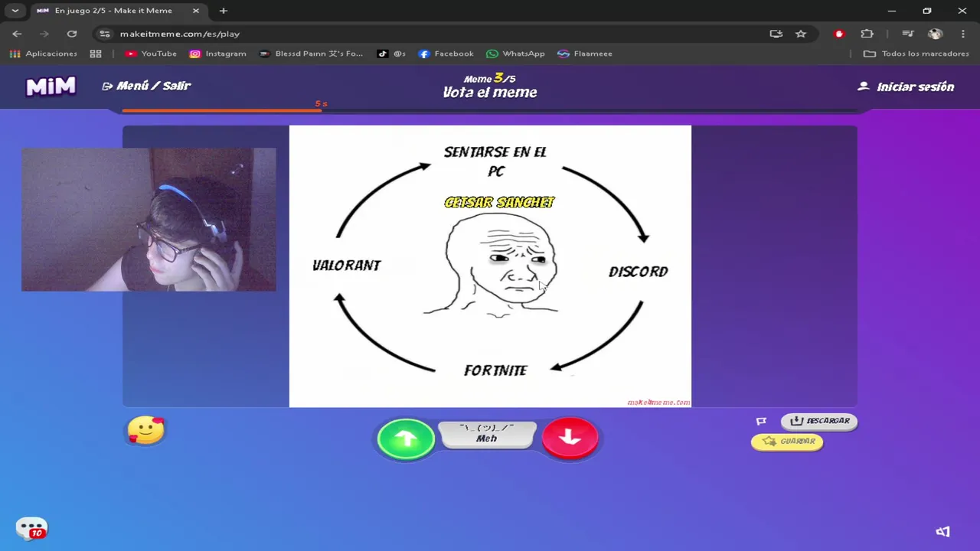The height and width of the screenshot is (551, 980).
Task: Toggle sound with the megaphone icon
Action: [x=942, y=532]
